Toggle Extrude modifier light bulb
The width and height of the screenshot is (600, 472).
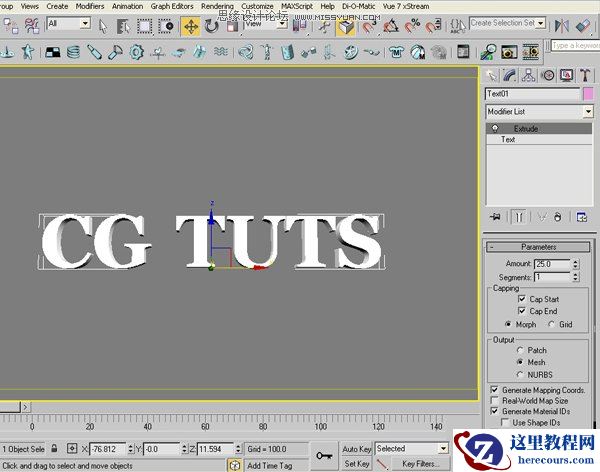point(495,128)
